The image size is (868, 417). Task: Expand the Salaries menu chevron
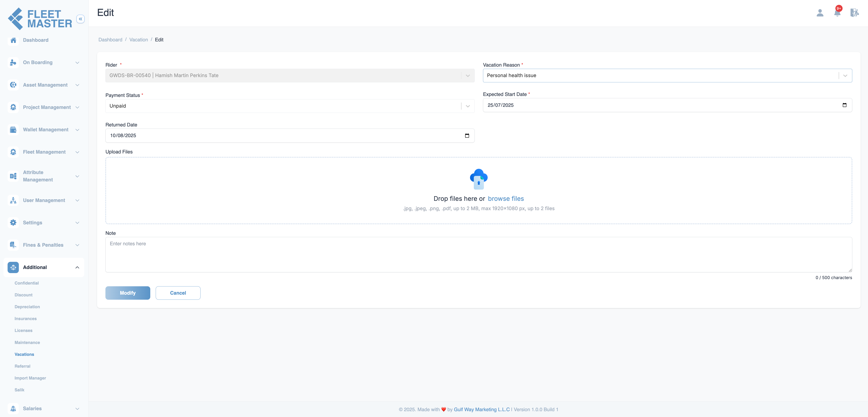77,409
